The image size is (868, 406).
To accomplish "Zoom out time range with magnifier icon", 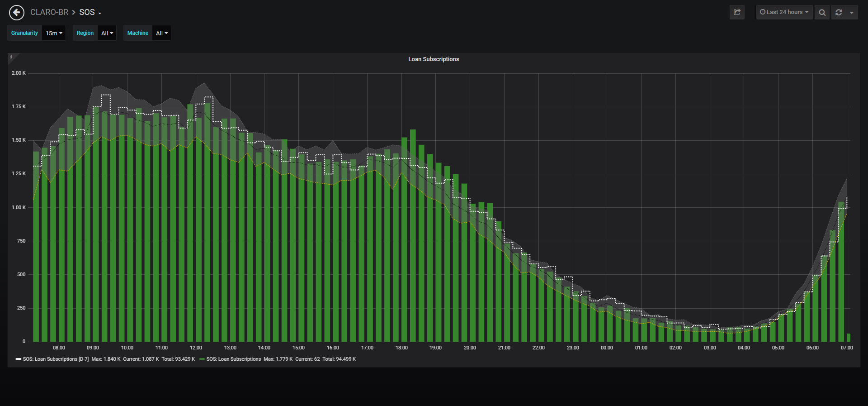I will pyautogui.click(x=822, y=12).
